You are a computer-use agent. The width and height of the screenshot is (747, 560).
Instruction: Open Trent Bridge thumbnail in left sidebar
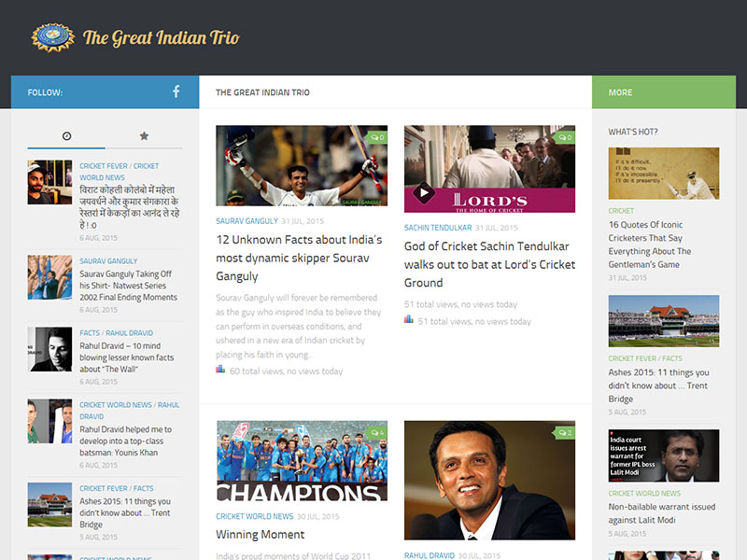tap(49, 505)
